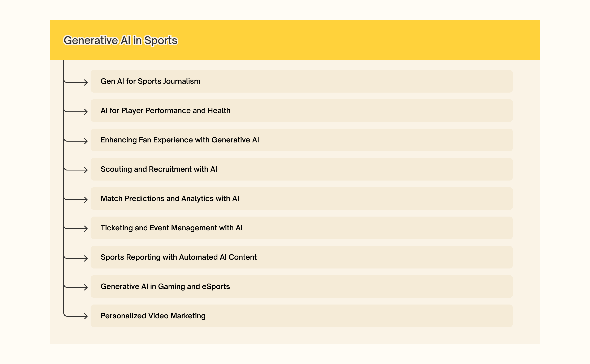The width and height of the screenshot is (590, 364).
Task: Select 'Sports Reporting with Automated AI Content'
Action: click(301, 257)
